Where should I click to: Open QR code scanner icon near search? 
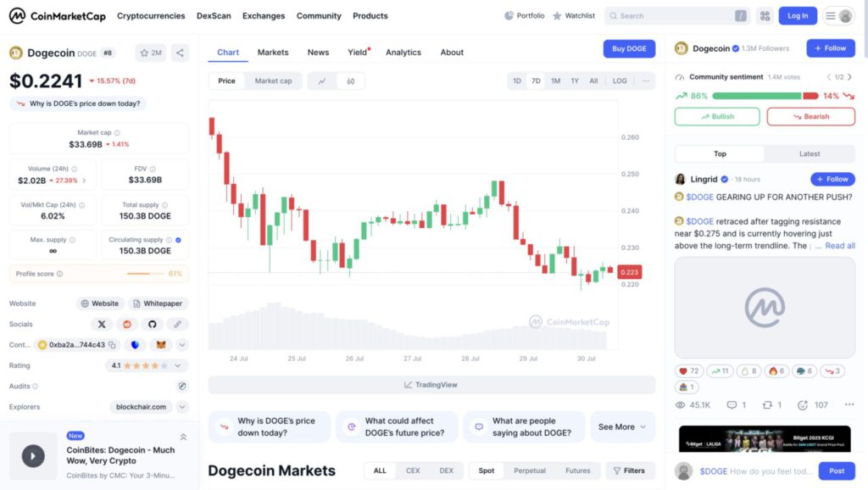tap(765, 16)
